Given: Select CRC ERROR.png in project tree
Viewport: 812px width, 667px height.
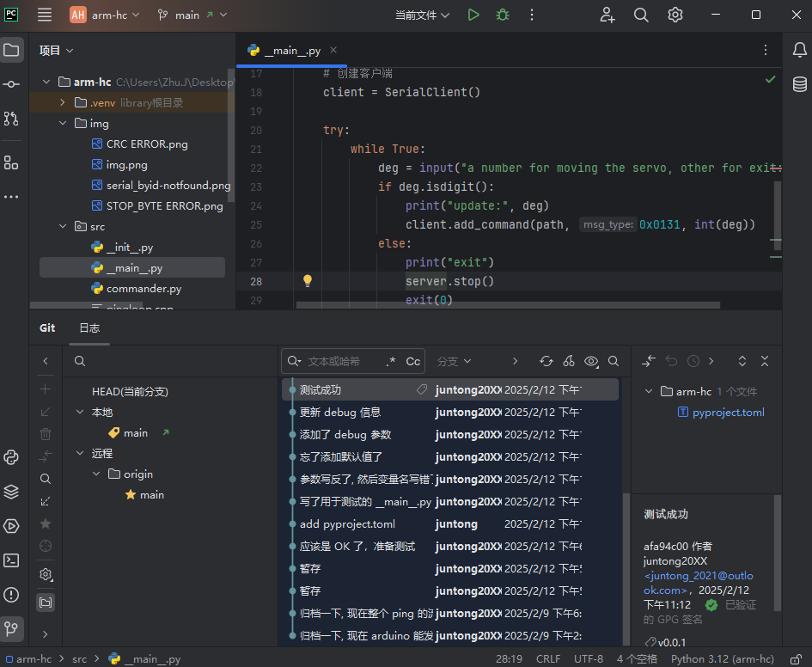Looking at the screenshot, I should coord(147,144).
